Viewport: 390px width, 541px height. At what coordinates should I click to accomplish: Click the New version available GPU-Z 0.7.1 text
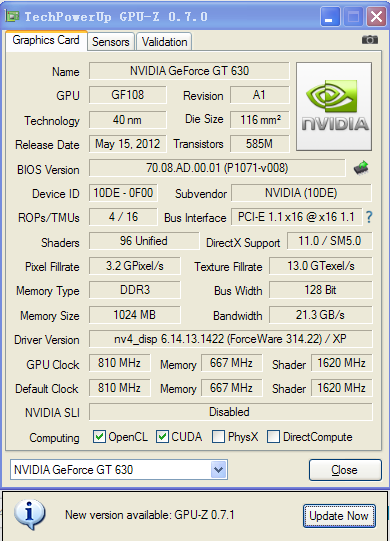pos(150,515)
